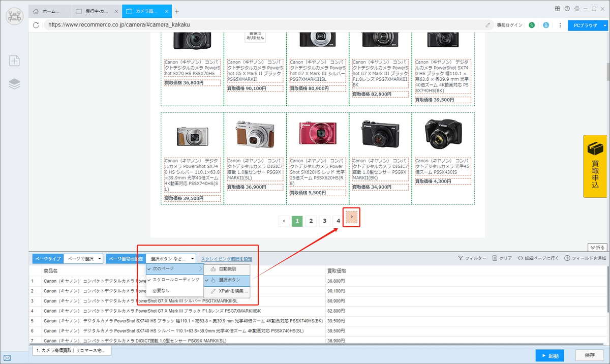Close the カメラ高 tab

click(166, 11)
